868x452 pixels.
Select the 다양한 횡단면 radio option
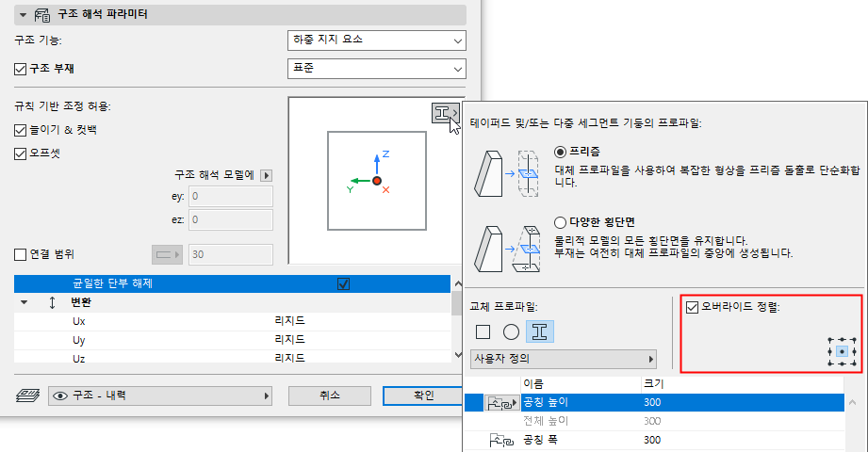pyautogui.click(x=560, y=222)
